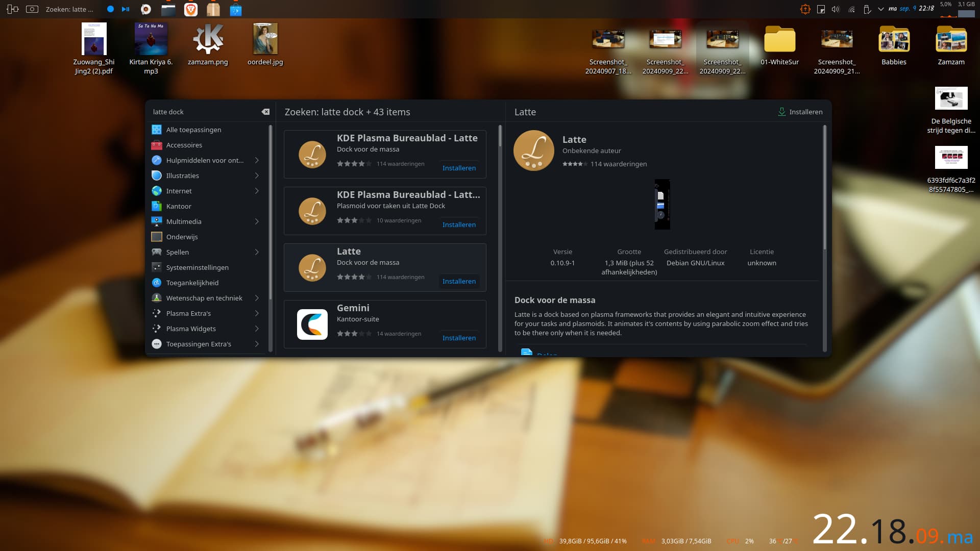Install the Latte Dock voor de massa entry
This screenshot has width=980, height=551.
[x=459, y=281]
